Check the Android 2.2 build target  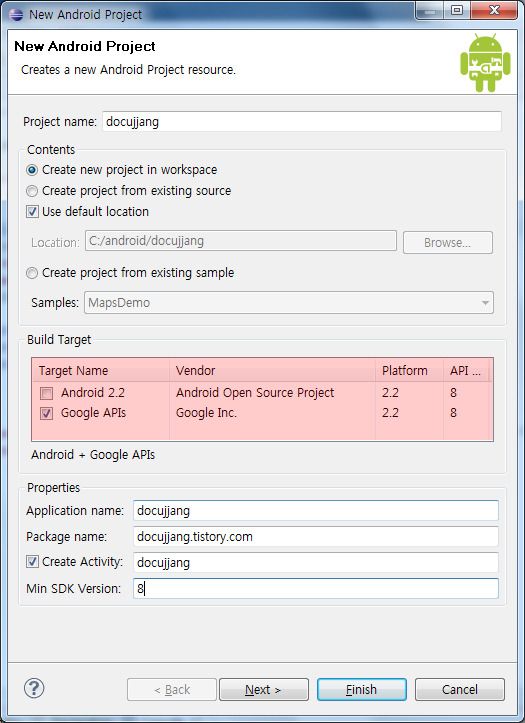pos(47,393)
